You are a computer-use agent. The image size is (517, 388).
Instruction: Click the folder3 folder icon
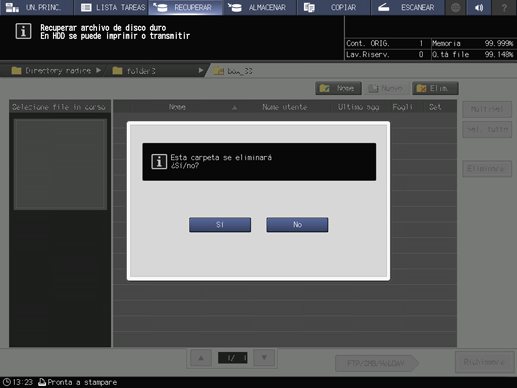click(117, 70)
